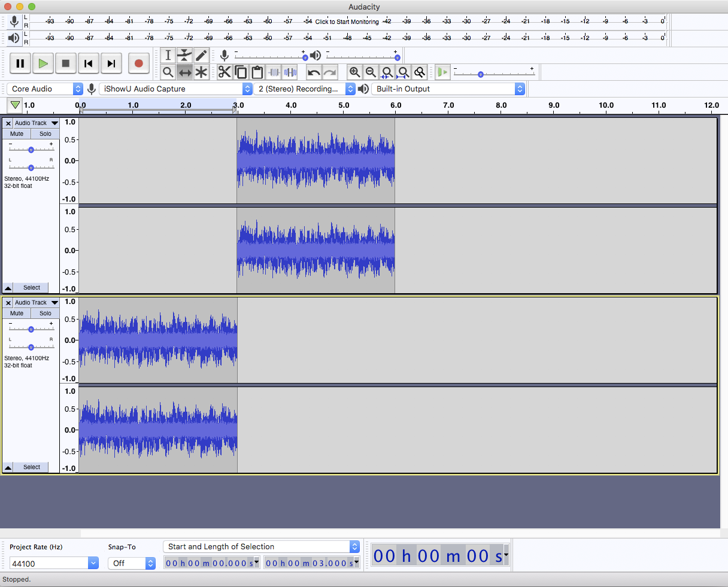728x587 pixels.
Task: Click Select on the lower track panel
Action: (31, 467)
